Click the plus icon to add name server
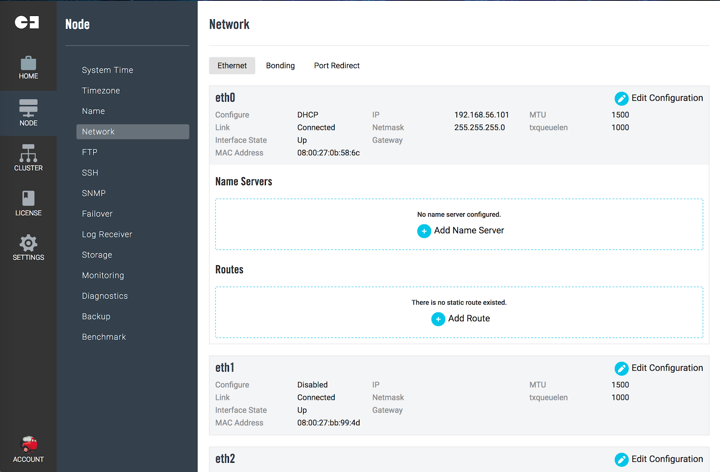Screen dimensions: 720x472 [424, 231]
